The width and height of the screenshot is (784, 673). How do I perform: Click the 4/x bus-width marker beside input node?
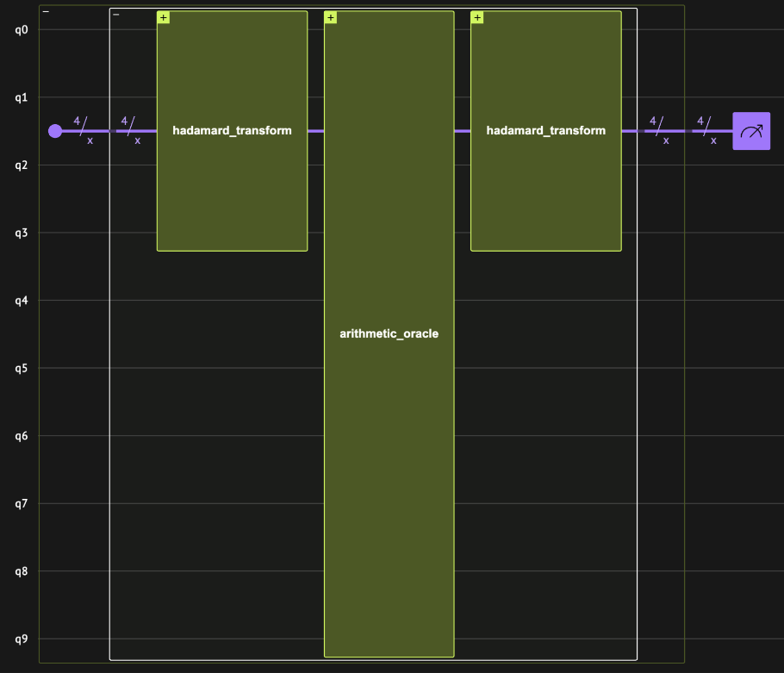point(84,130)
